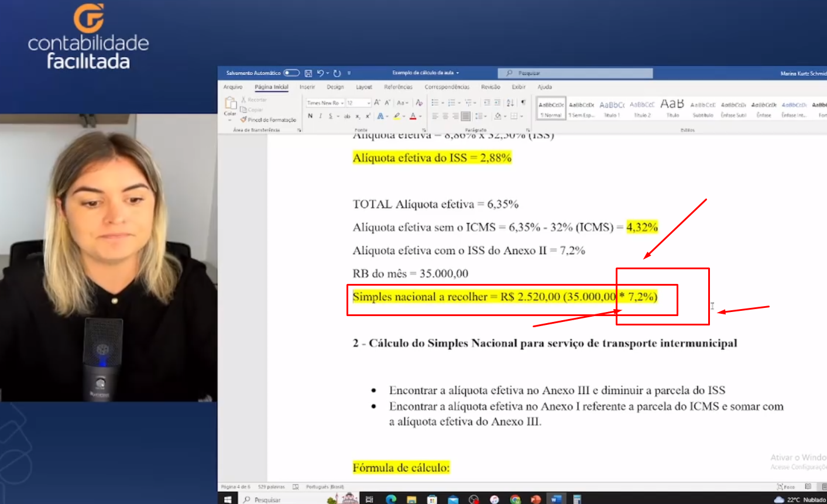Open the Word icon in the taskbar
The image size is (827, 504).
[556, 499]
